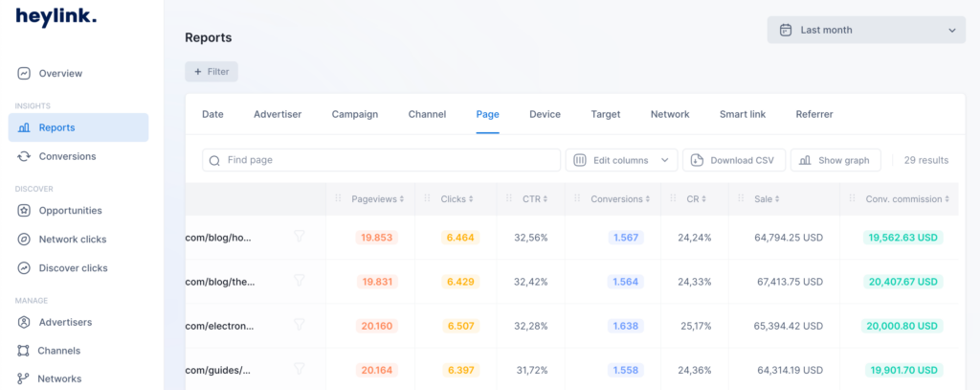Switch to the Target tab

click(x=606, y=115)
